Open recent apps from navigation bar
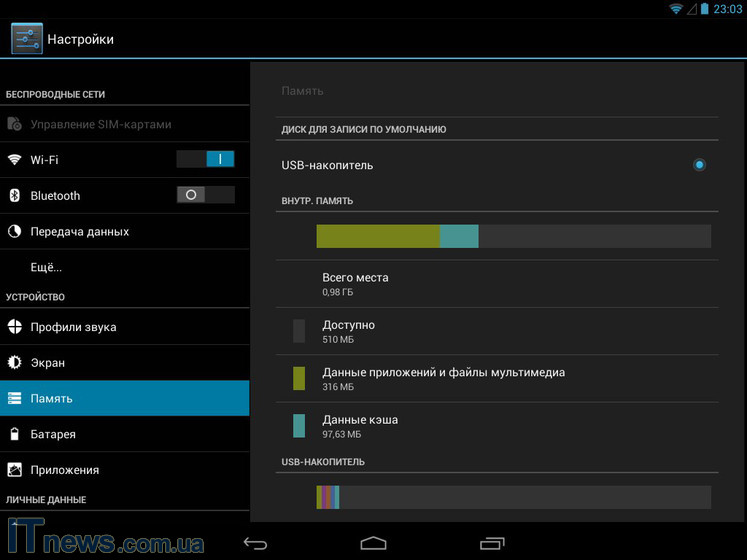This screenshot has width=747, height=560. 491,543
